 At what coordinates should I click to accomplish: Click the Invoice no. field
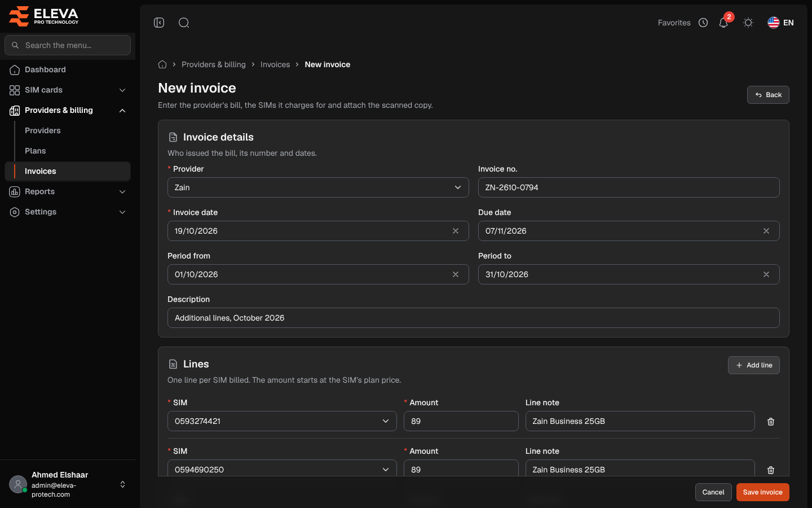click(629, 187)
